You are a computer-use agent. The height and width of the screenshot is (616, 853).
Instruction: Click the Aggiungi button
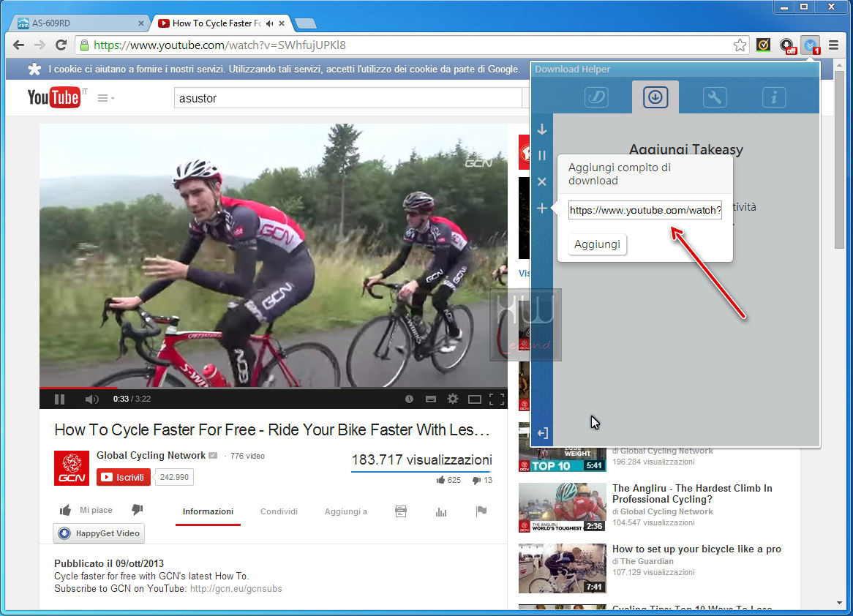tap(597, 244)
